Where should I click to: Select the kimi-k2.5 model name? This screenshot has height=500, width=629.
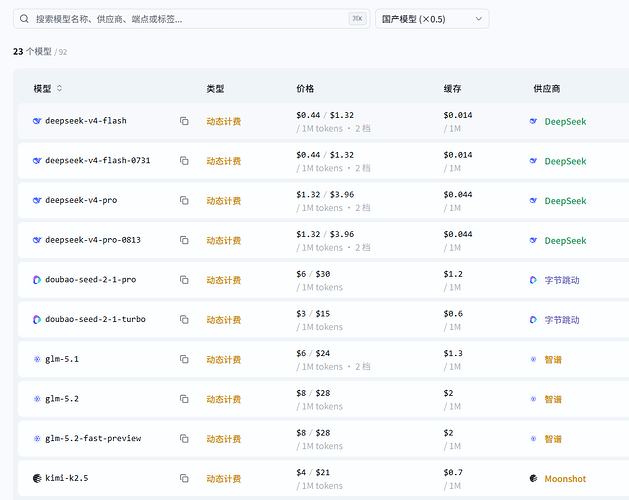(x=66, y=478)
